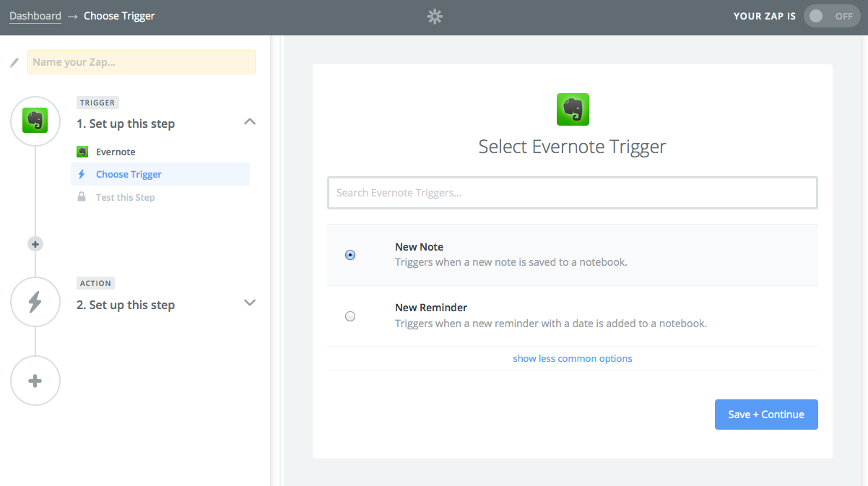Click the Name your Zap field
The image size is (868, 486).
pyautogui.click(x=142, y=62)
